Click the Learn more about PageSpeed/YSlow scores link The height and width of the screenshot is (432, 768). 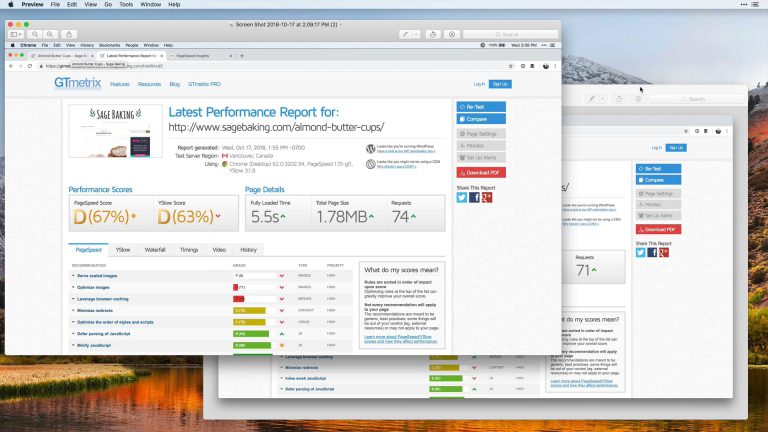(x=401, y=339)
